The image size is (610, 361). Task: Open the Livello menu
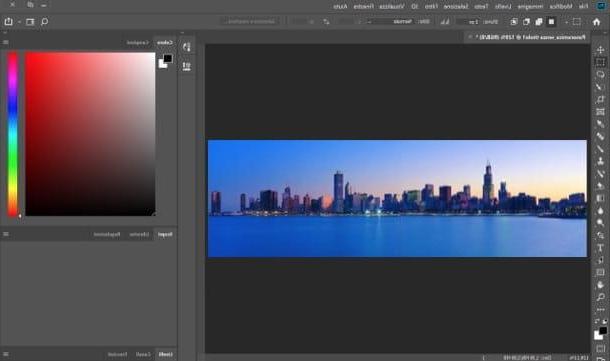click(503, 6)
